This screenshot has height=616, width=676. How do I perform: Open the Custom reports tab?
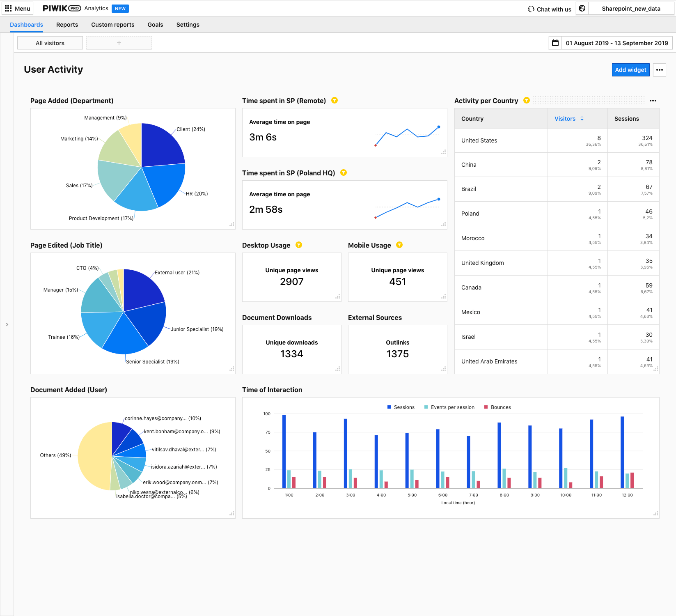(x=113, y=25)
